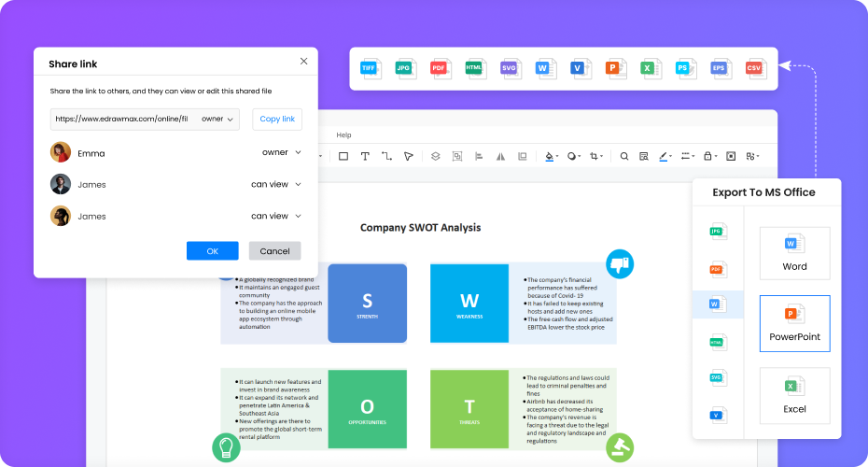Screen dimensions: 868x467
Task: Open the fill color bucket picker
Action: click(x=551, y=157)
